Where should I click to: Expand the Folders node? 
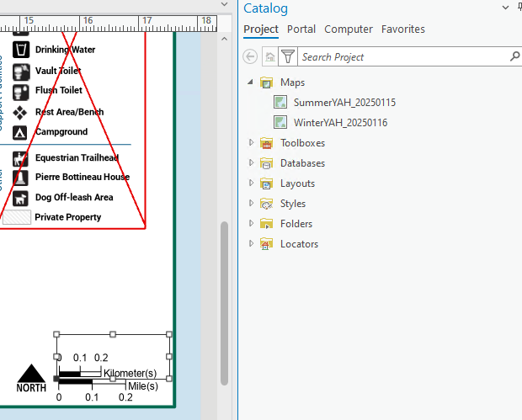coord(252,223)
